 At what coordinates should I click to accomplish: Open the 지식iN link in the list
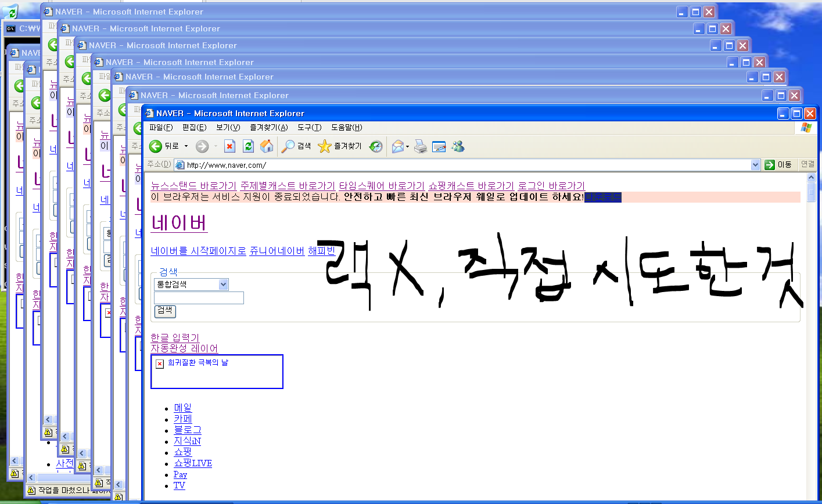pyautogui.click(x=187, y=441)
